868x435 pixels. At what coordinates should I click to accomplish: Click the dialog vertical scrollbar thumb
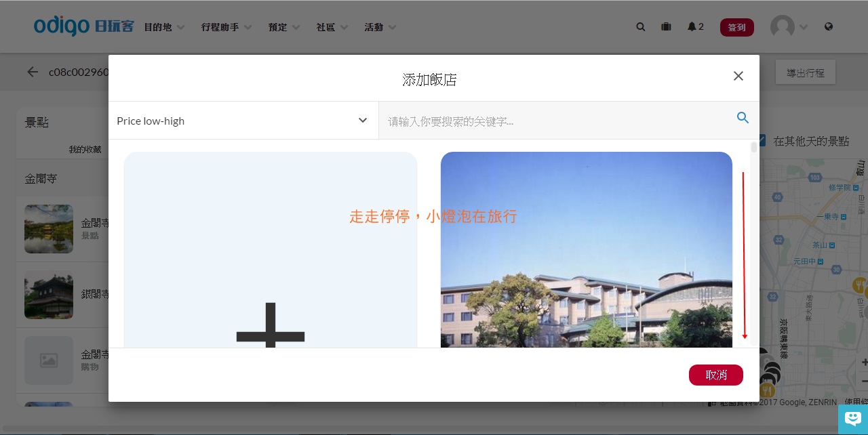(754, 148)
